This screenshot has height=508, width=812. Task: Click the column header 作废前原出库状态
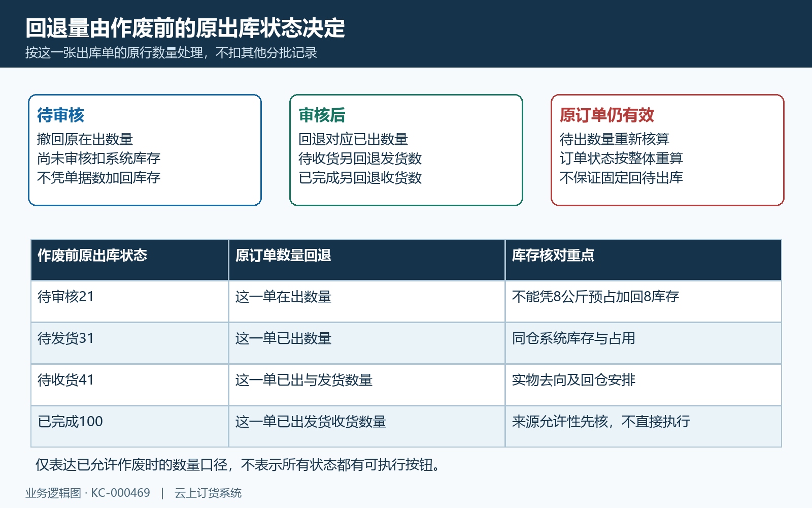tap(129, 260)
